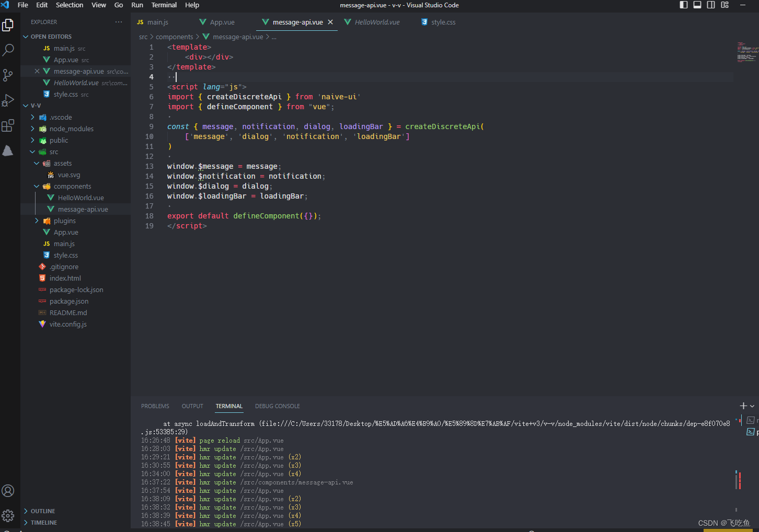
Task: Open .gitignore in the file tree
Action: click(x=75, y=267)
